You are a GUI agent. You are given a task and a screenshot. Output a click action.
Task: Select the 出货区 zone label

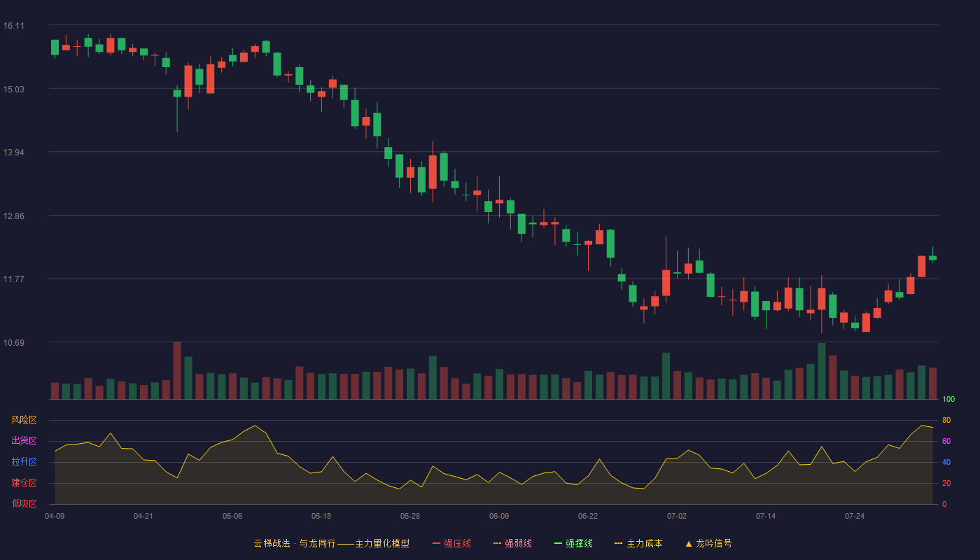(x=24, y=441)
